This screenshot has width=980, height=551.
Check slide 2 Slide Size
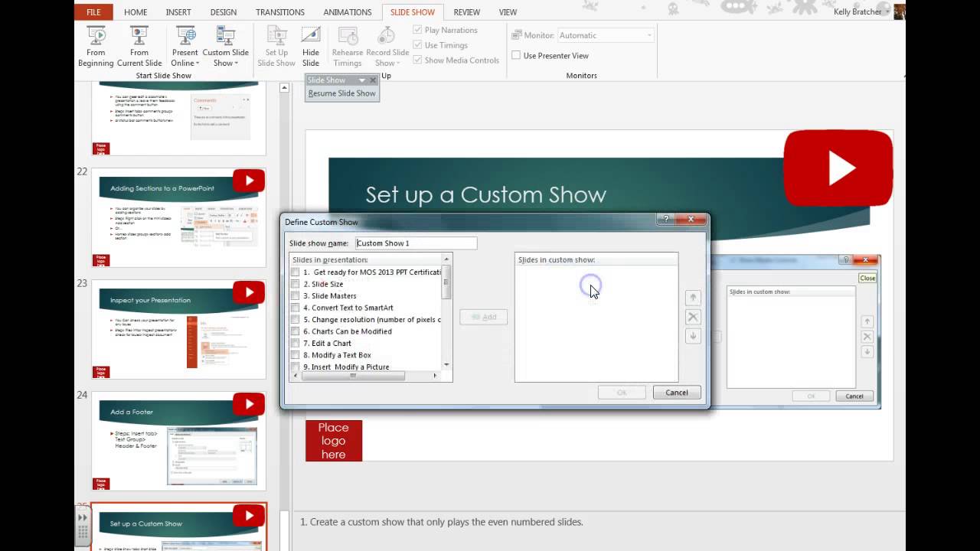pyautogui.click(x=296, y=284)
